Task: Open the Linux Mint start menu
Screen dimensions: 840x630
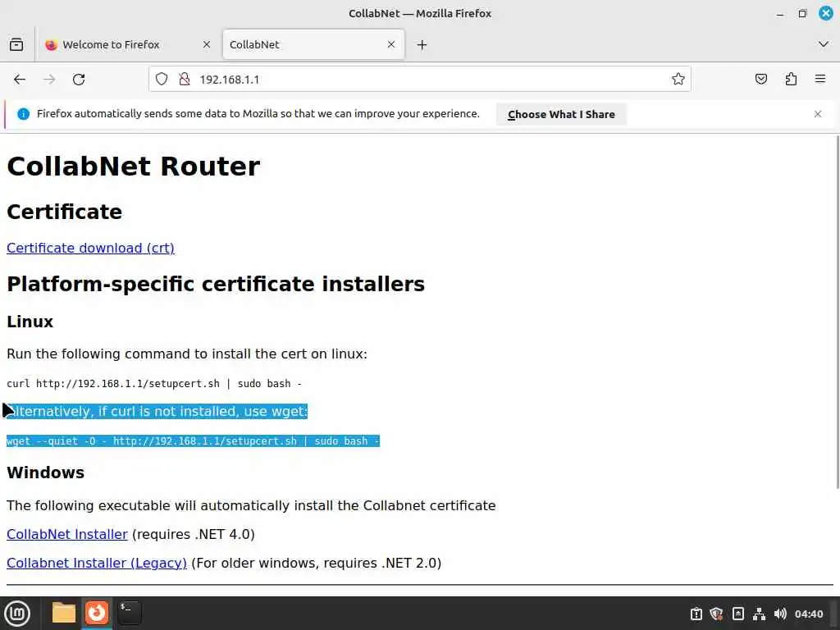Action: tap(17, 614)
